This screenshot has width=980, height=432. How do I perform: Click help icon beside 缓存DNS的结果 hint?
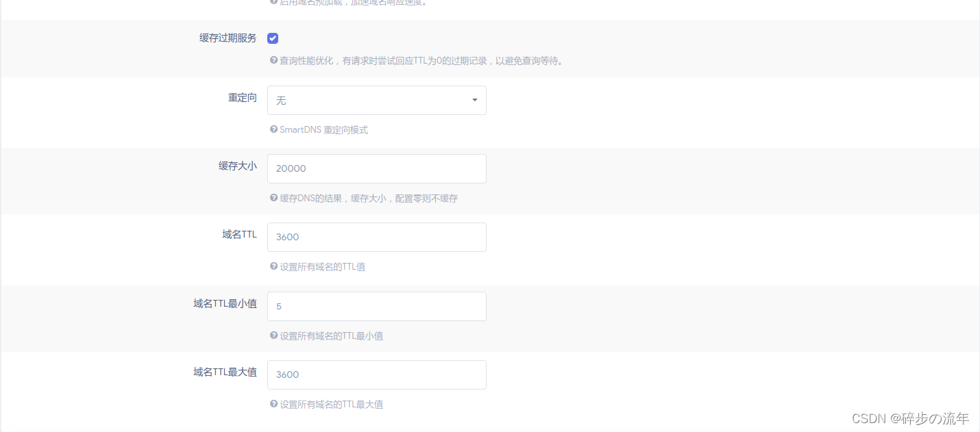point(274,198)
